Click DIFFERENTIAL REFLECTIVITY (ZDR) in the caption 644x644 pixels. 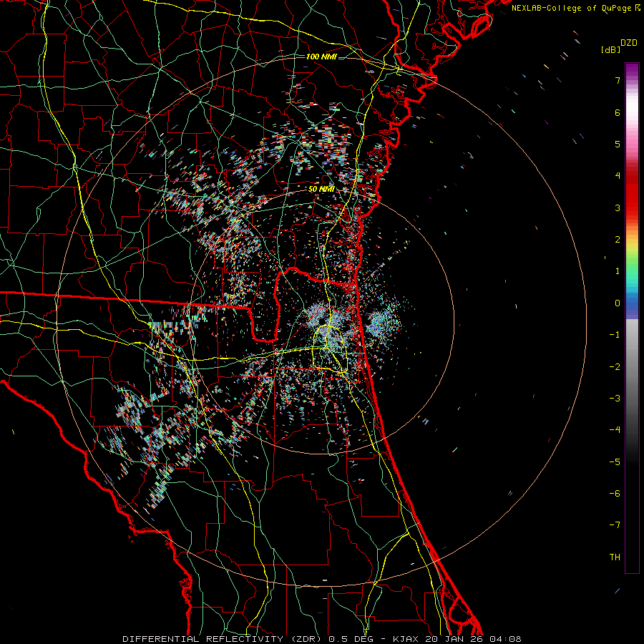click(222, 639)
